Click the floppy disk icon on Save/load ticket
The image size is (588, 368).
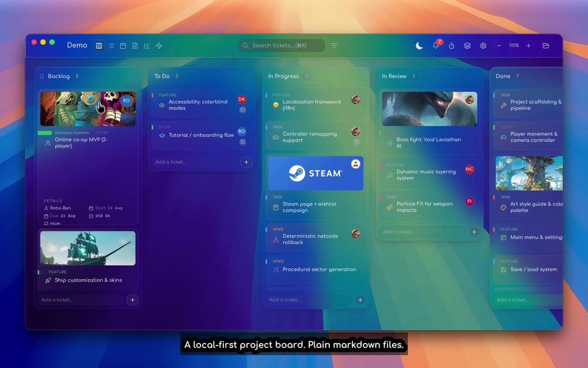pyautogui.click(x=503, y=270)
